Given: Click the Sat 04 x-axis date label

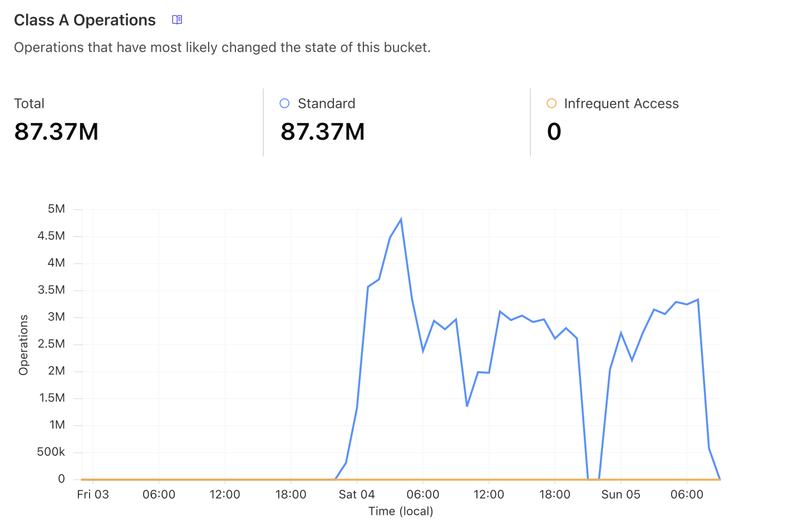Looking at the screenshot, I should click(357, 494).
